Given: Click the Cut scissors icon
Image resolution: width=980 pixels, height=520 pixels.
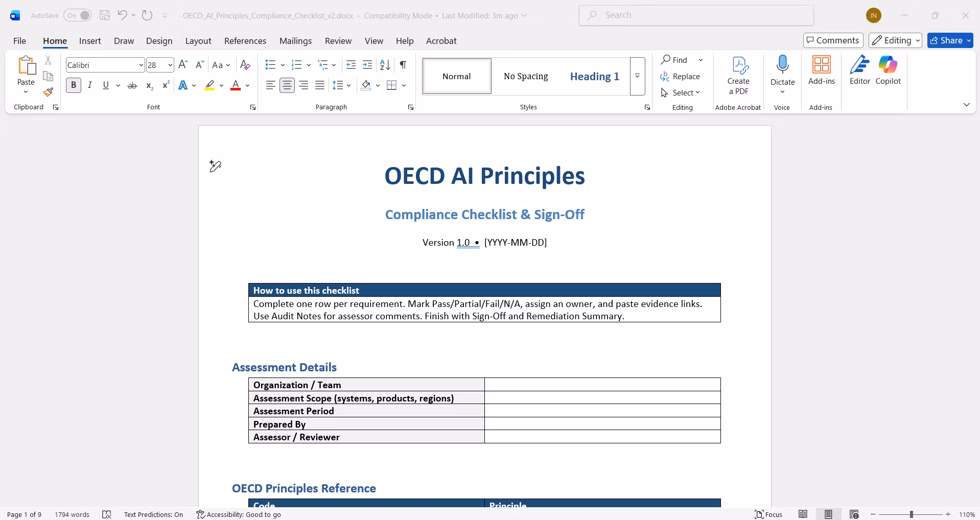Looking at the screenshot, I should (x=48, y=60).
